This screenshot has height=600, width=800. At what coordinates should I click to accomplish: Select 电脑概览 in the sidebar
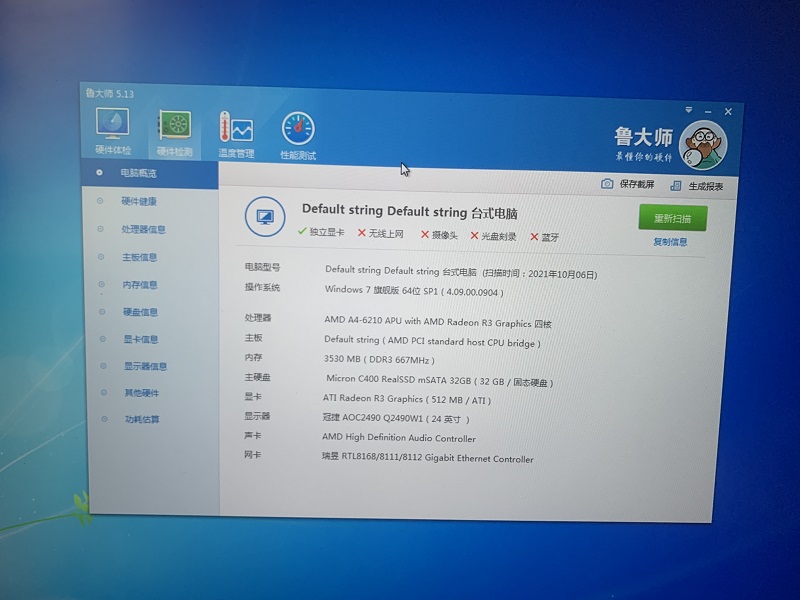tap(150, 173)
